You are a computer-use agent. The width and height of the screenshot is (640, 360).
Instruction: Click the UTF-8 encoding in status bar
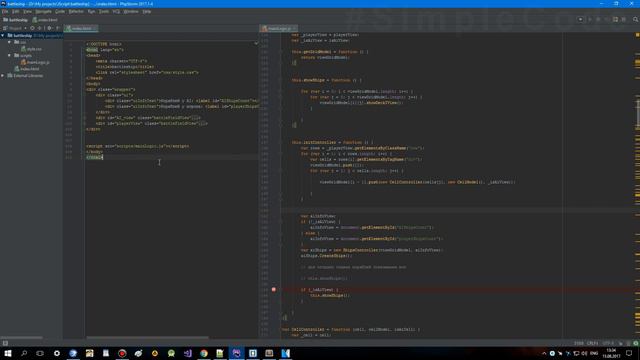point(608,343)
